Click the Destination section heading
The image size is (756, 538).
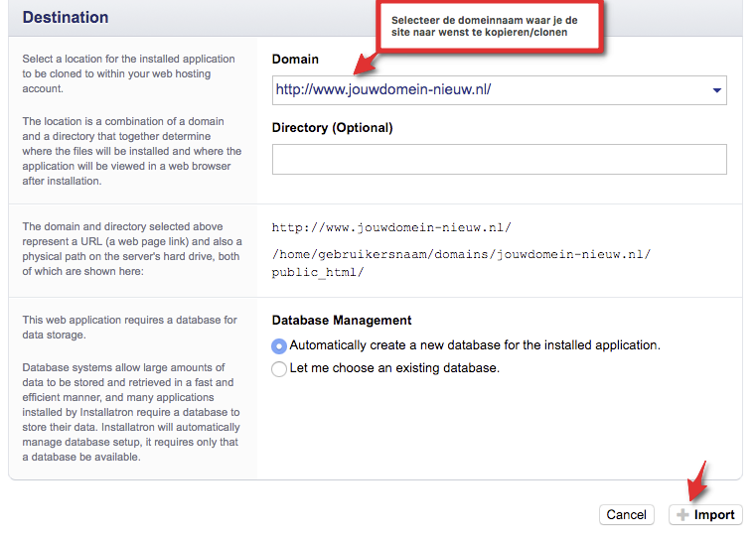click(66, 18)
